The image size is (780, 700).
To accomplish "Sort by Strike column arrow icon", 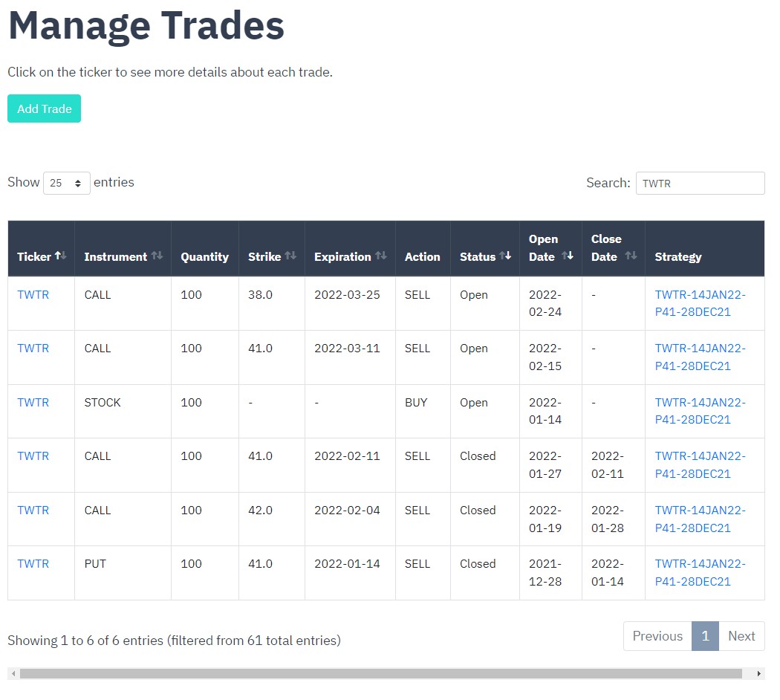I will click(x=291, y=256).
